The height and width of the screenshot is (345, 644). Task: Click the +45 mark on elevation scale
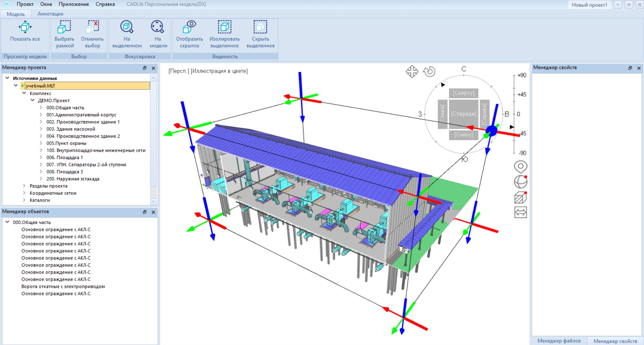point(522,94)
